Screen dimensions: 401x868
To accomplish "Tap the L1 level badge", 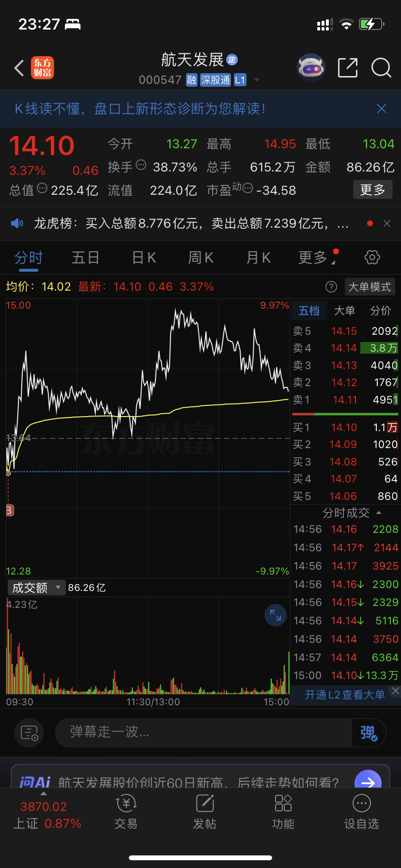I will tap(240, 80).
